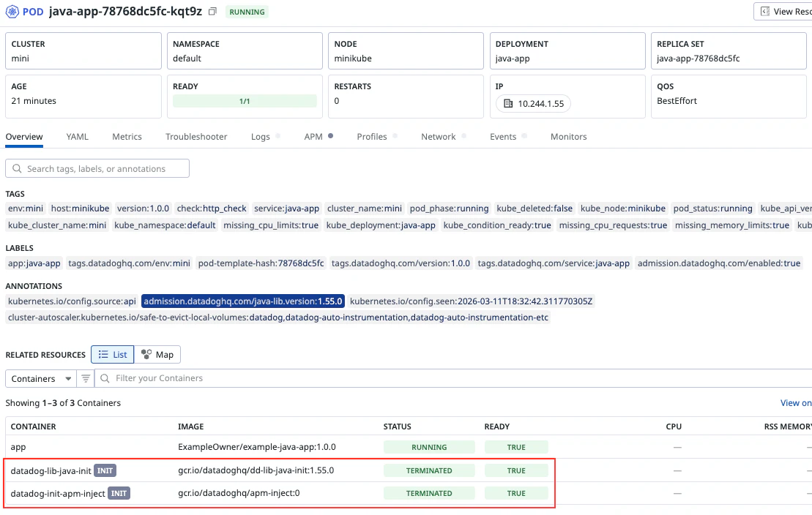Click the IP address copy icon
Image resolution: width=812 pixels, height=515 pixels.
point(508,104)
